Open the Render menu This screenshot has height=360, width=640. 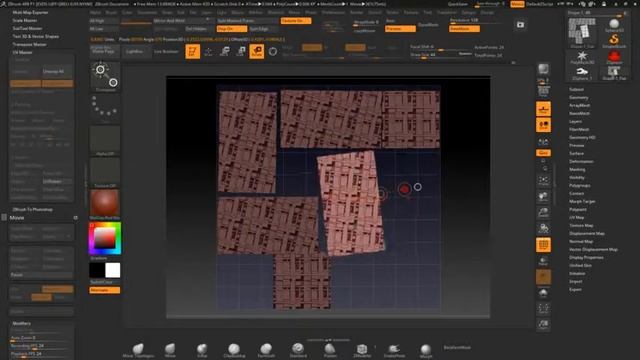[356, 13]
